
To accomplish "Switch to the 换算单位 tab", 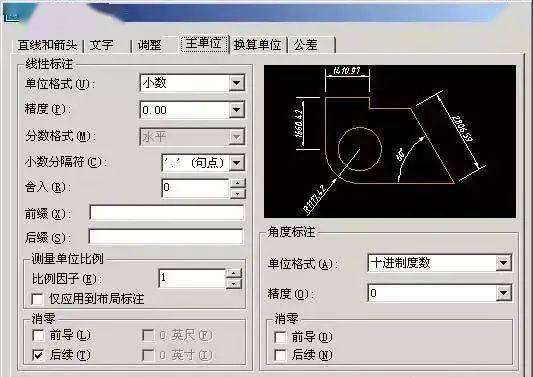I will point(258,45).
